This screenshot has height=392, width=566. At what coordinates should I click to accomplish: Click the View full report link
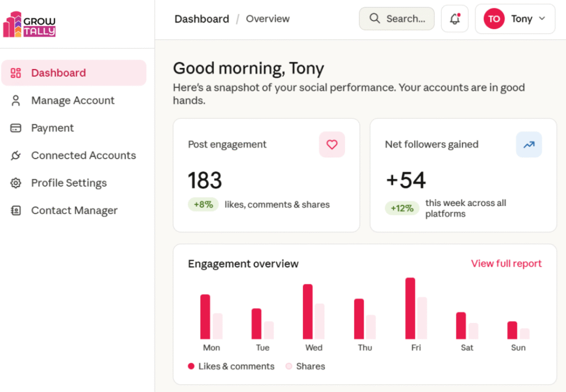click(506, 263)
